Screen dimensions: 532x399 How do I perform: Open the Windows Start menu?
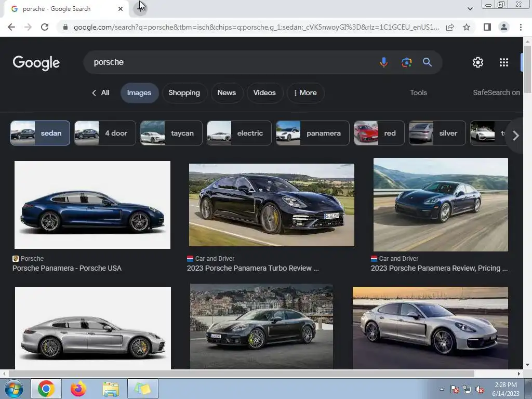click(13, 389)
